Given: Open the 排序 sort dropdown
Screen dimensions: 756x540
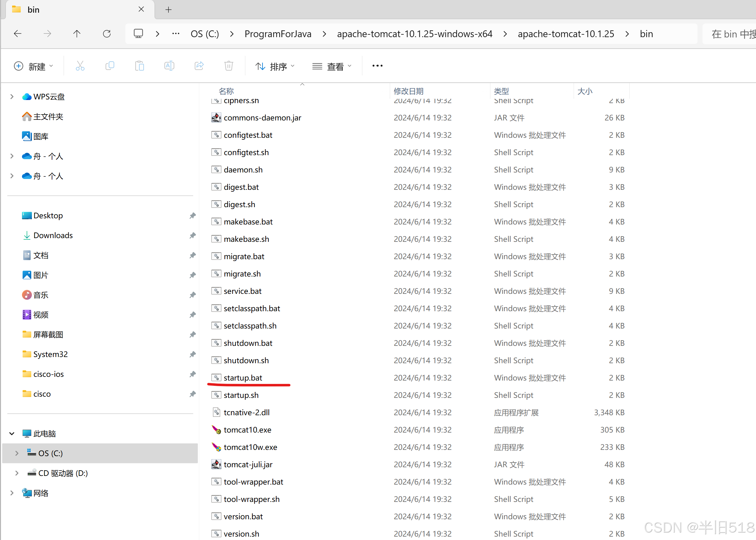Looking at the screenshot, I should (x=275, y=66).
